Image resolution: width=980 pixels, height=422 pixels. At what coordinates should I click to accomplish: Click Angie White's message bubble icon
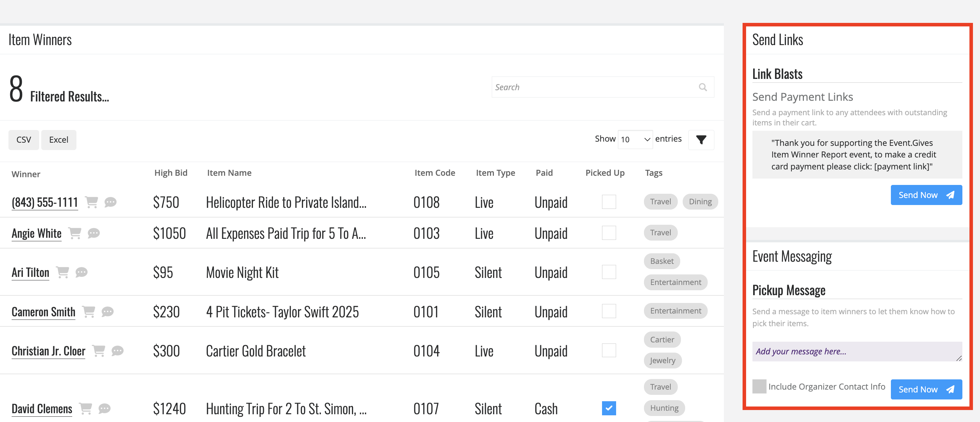(94, 233)
